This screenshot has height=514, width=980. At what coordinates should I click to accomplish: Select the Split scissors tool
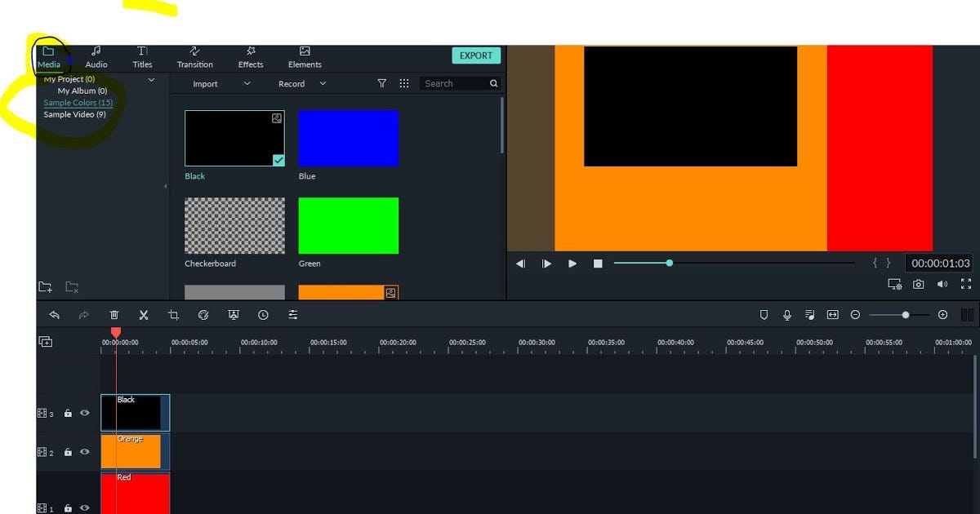coord(144,314)
